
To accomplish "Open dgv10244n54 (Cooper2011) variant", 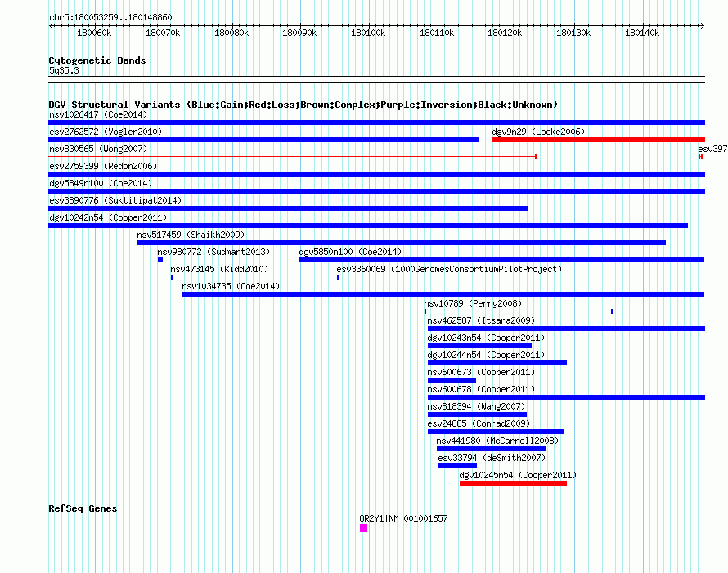I will coord(486,355).
